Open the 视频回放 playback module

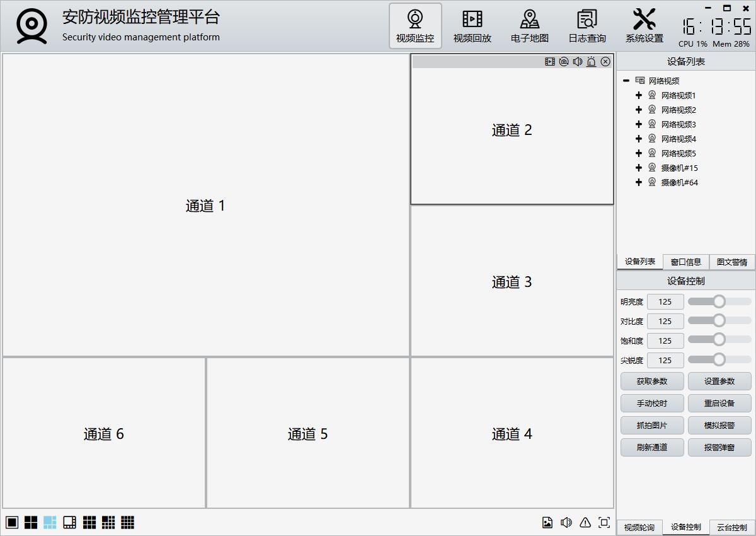point(472,26)
